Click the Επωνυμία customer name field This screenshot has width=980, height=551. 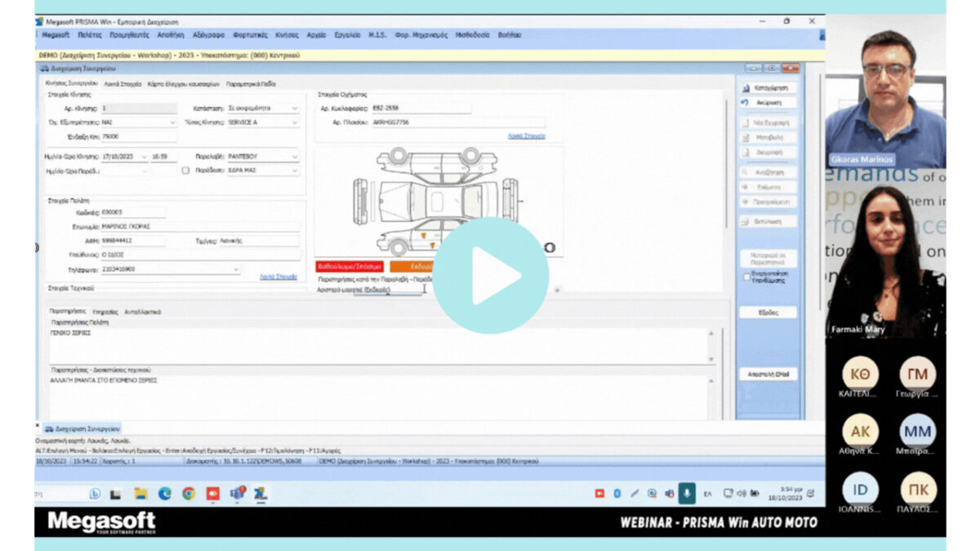pos(199,227)
